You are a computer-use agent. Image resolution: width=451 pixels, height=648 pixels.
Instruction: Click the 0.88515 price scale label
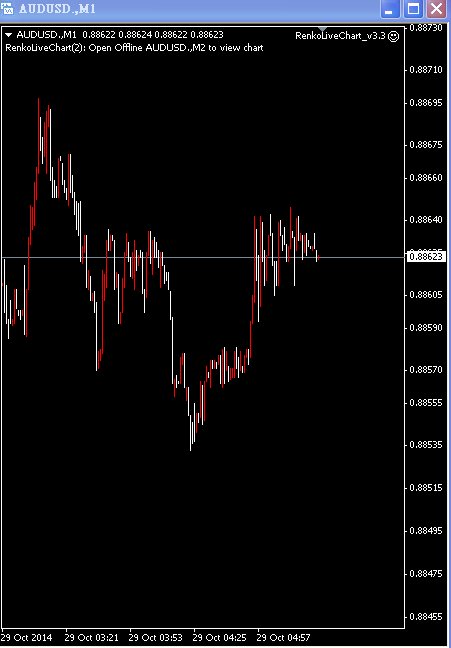click(426, 488)
